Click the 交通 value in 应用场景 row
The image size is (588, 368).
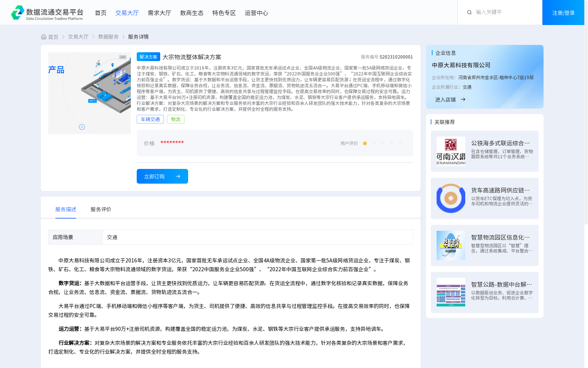coord(112,237)
